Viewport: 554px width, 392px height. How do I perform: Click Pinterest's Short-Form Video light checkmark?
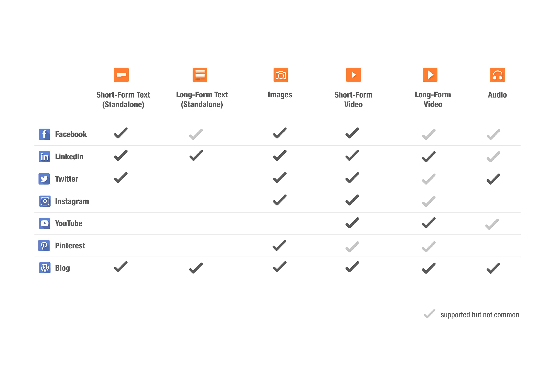352,247
